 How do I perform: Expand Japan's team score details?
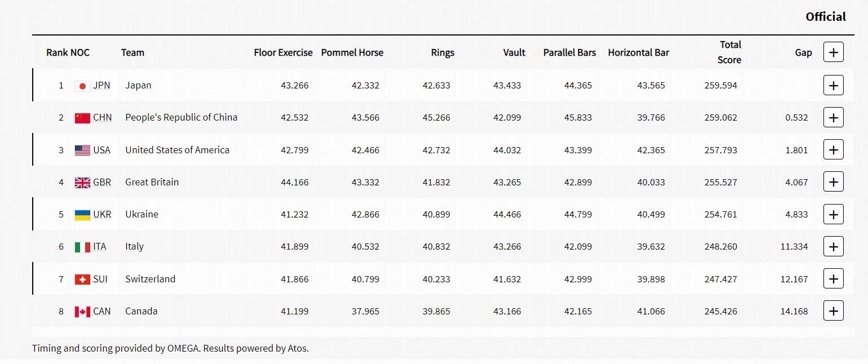point(833,86)
